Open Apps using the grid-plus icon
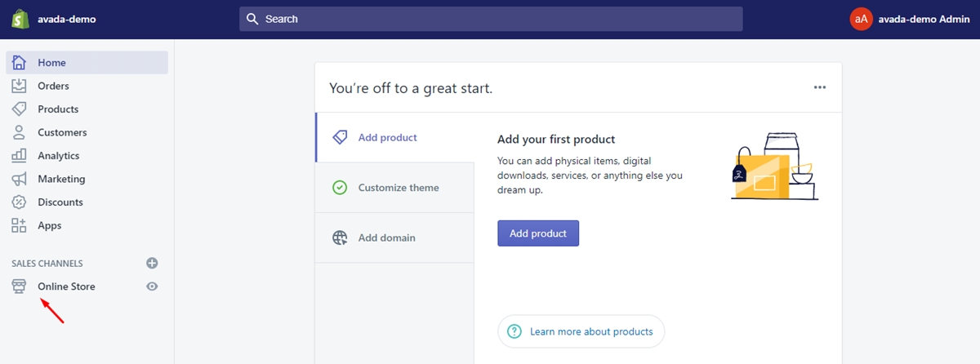Image resolution: width=980 pixels, height=364 pixels. 20,225
